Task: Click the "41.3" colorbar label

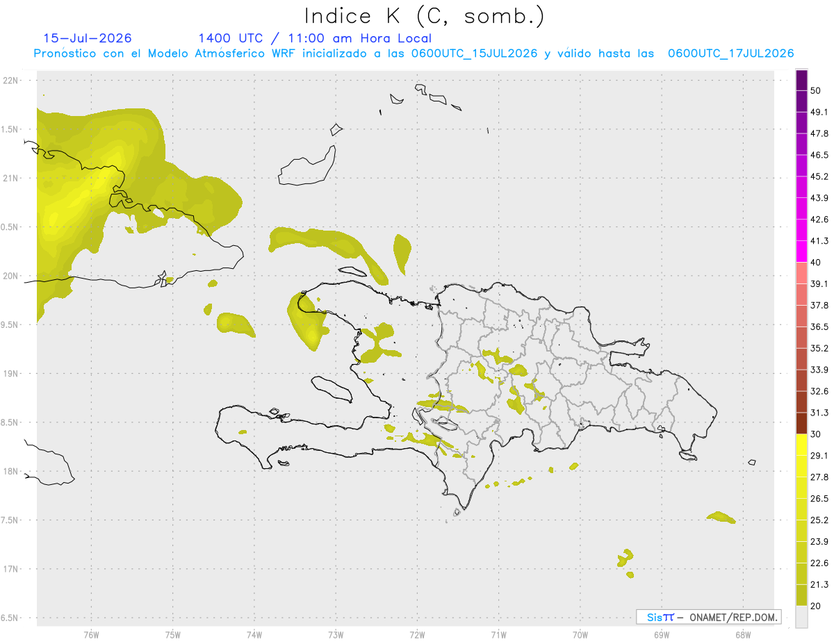Action: (x=819, y=241)
